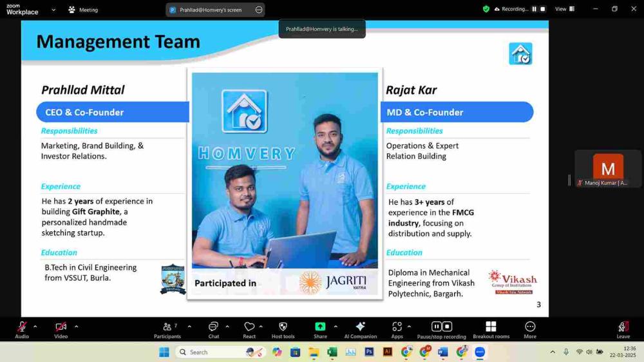
Task: Expand Share options arrow
Action: [336, 327]
